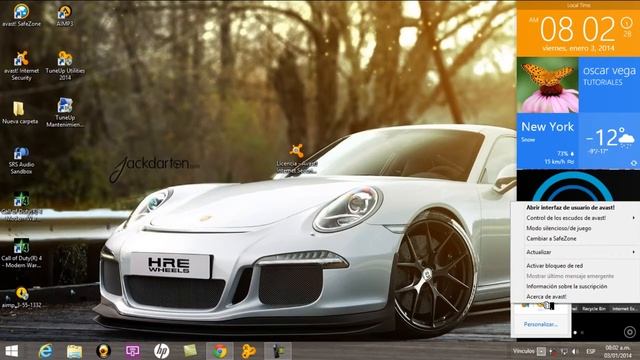The height and width of the screenshot is (360, 640).
Task: Switch to Google Chrome in the taskbar
Action: click(x=220, y=351)
